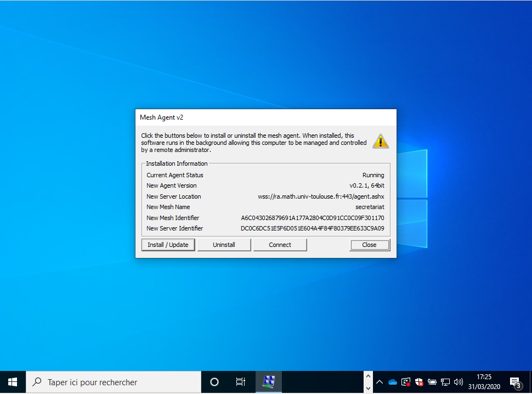The width and height of the screenshot is (532, 394).
Task: Click the tray icon with the red dot
Action: (x=406, y=382)
